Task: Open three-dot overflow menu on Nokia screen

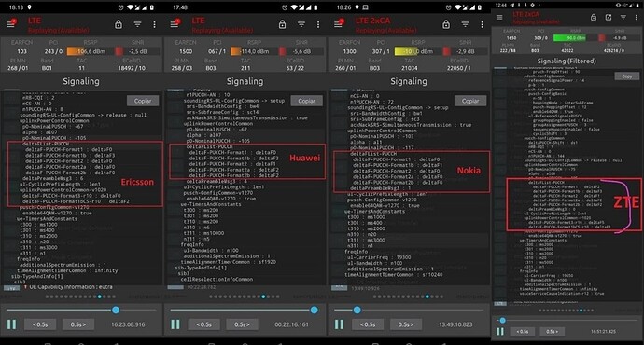Action: pos(482,24)
